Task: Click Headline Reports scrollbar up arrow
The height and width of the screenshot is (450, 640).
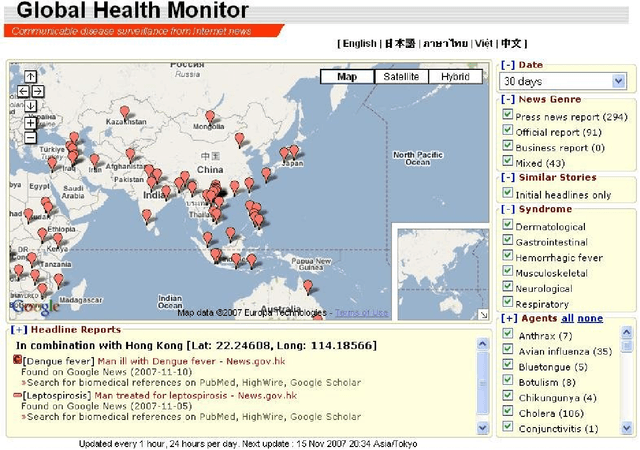Action: [482, 344]
